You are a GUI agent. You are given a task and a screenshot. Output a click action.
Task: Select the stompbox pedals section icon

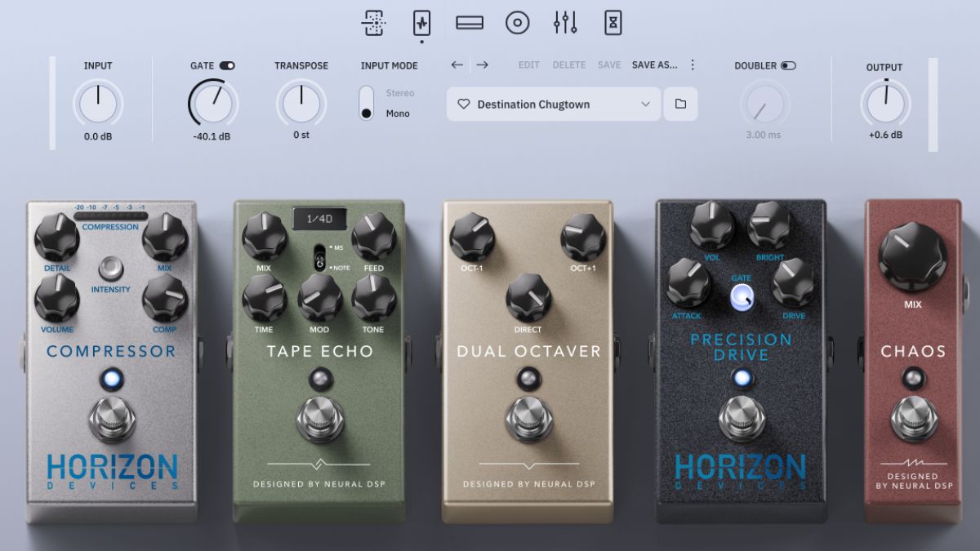(x=421, y=23)
